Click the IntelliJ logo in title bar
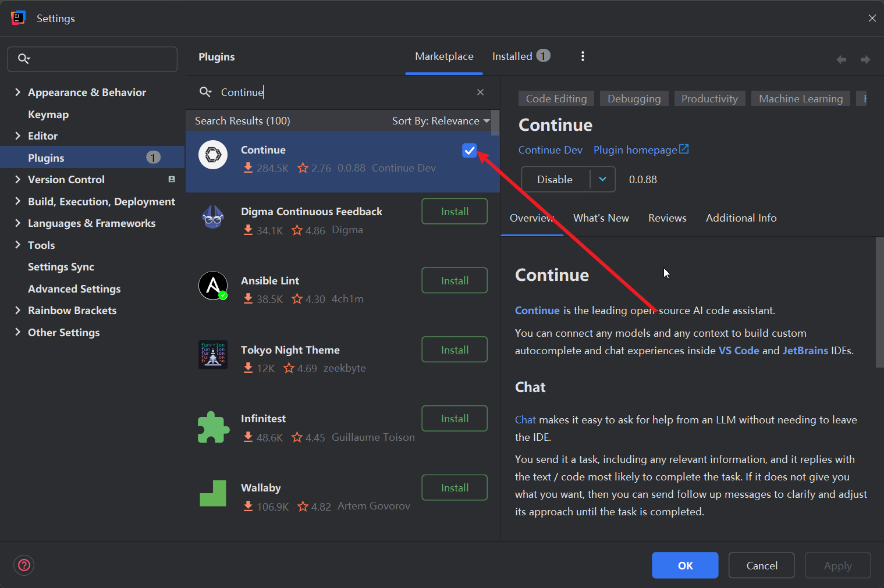Viewport: 884px width, 588px height. coord(18,18)
